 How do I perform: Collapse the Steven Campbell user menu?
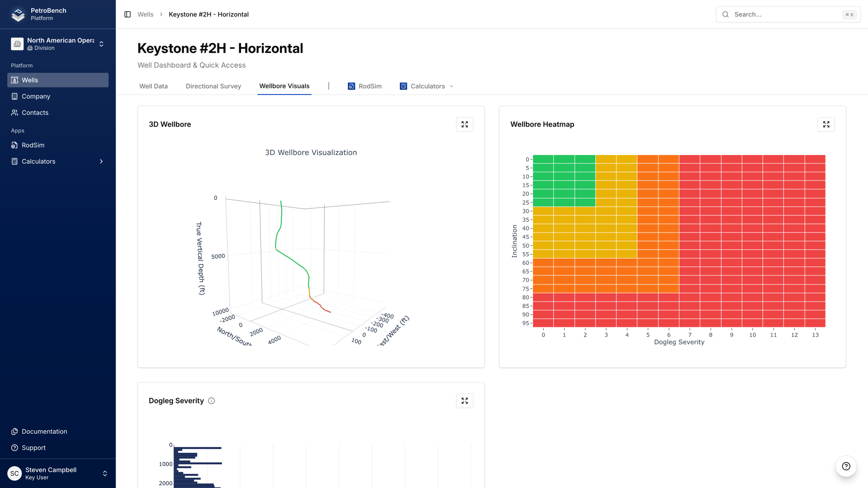point(105,473)
